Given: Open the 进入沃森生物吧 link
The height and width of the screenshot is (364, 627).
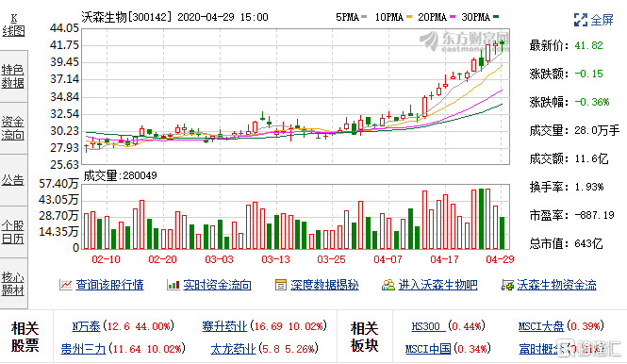Looking at the screenshot, I should tap(437, 285).
